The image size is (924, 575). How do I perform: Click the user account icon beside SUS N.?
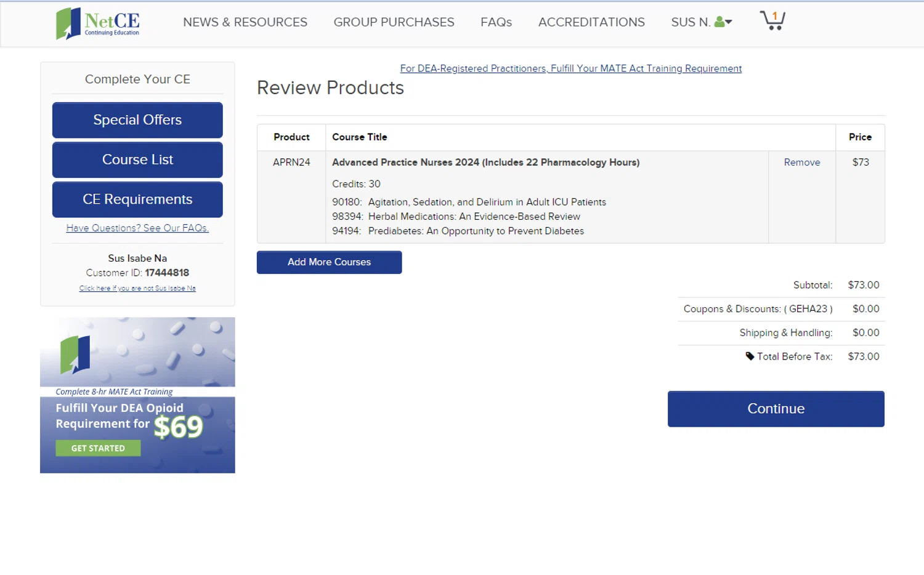(719, 22)
